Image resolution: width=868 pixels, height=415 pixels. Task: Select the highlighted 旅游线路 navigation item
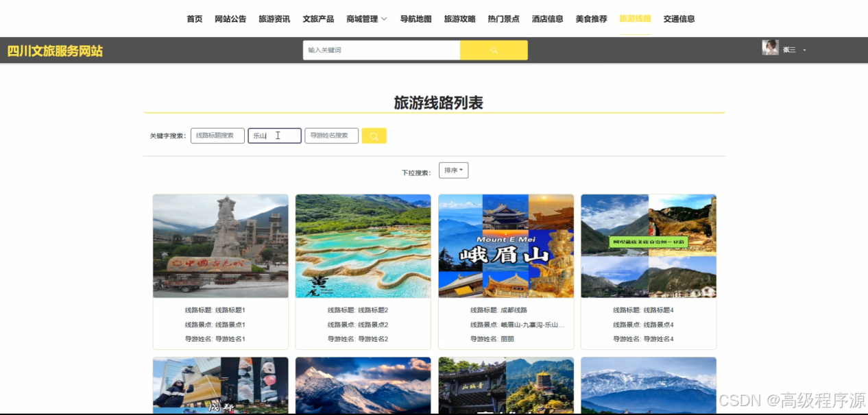635,19
